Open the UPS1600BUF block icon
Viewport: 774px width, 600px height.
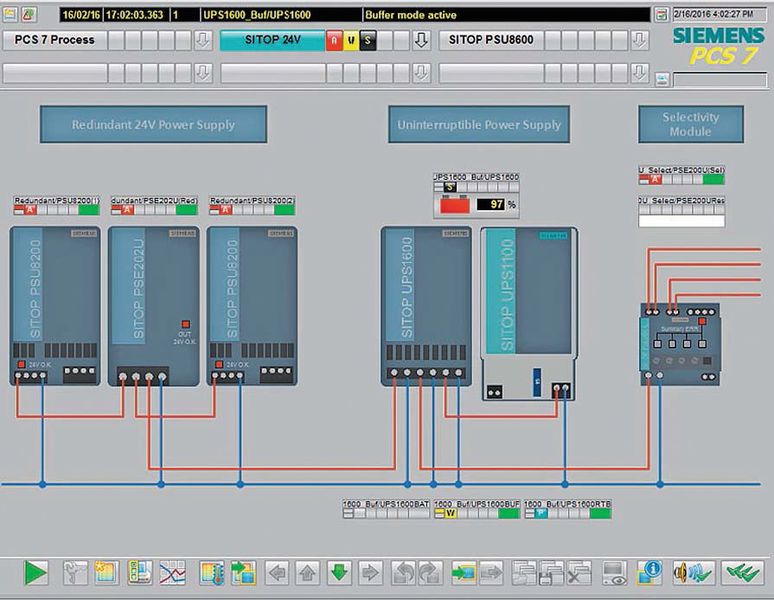click(x=477, y=509)
